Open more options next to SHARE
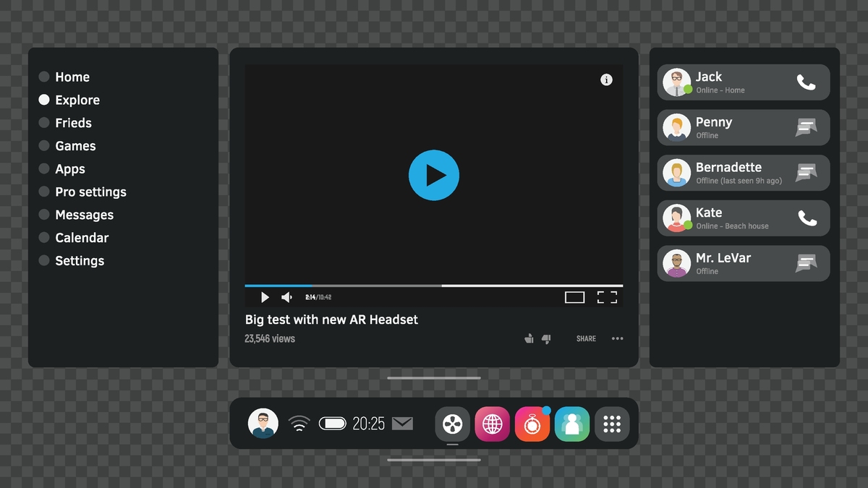The width and height of the screenshot is (868, 488). (617, 338)
